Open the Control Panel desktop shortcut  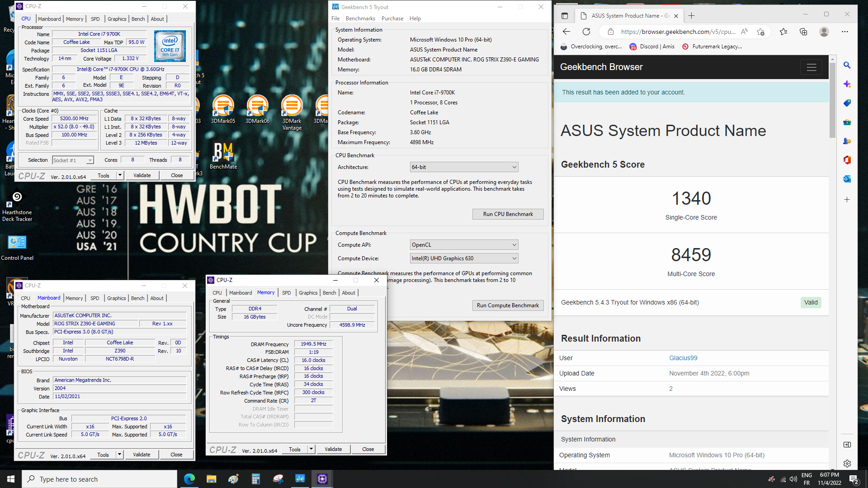[17, 248]
